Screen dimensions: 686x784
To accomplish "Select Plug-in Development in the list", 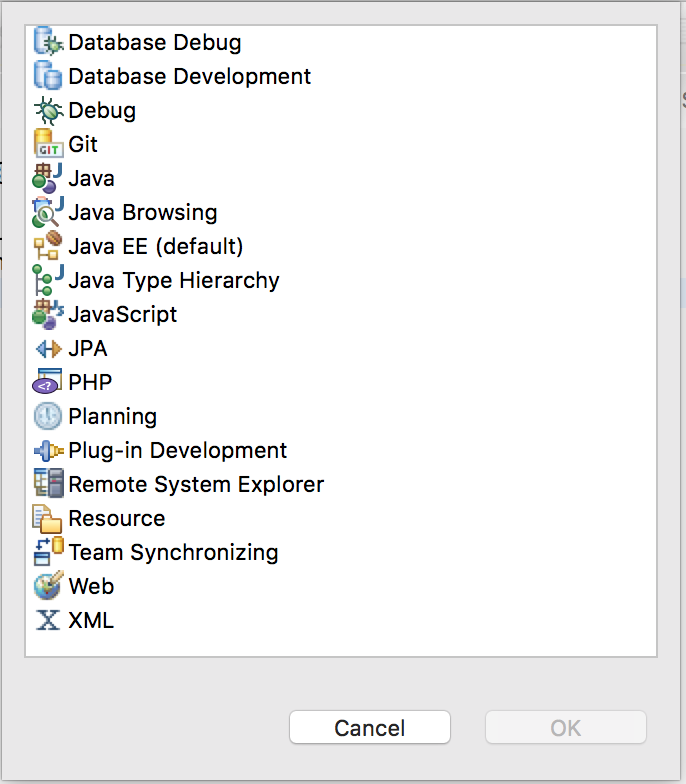I will point(178,450).
